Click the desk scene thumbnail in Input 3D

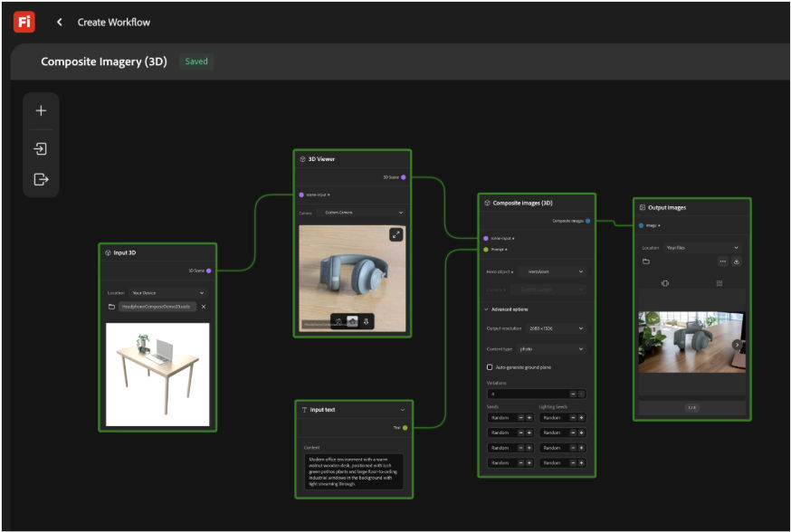(x=157, y=375)
